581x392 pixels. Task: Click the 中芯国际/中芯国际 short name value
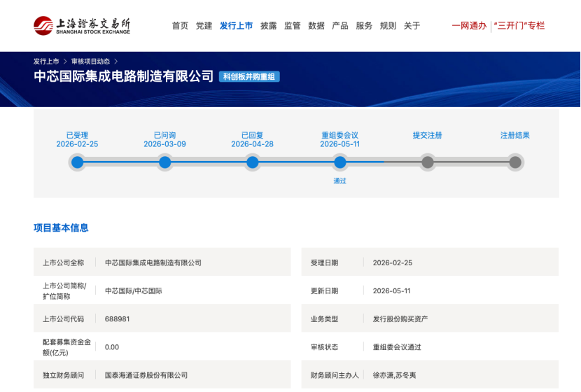(x=134, y=291)
